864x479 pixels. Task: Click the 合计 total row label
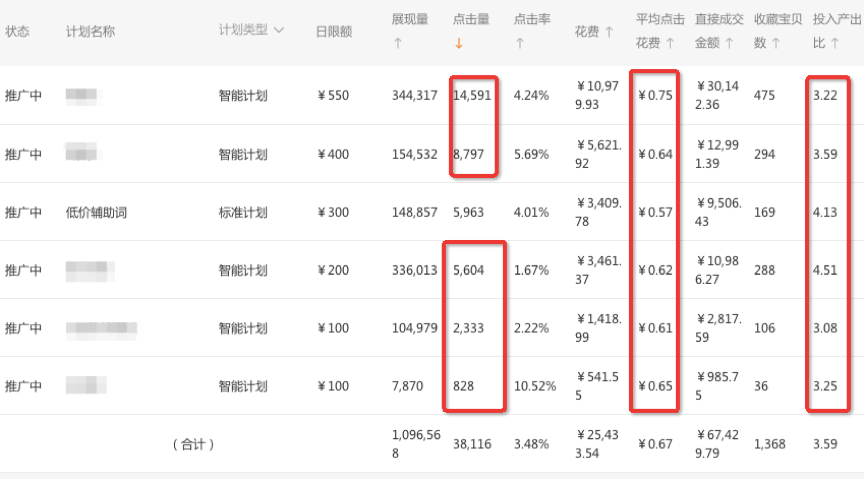pos(193,443)
